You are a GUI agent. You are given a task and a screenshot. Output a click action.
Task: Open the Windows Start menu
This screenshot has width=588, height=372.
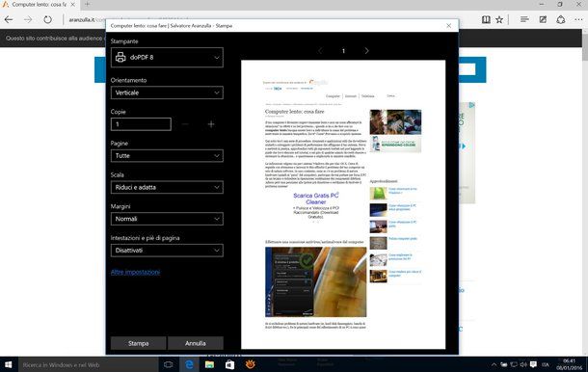coord(9,364)
